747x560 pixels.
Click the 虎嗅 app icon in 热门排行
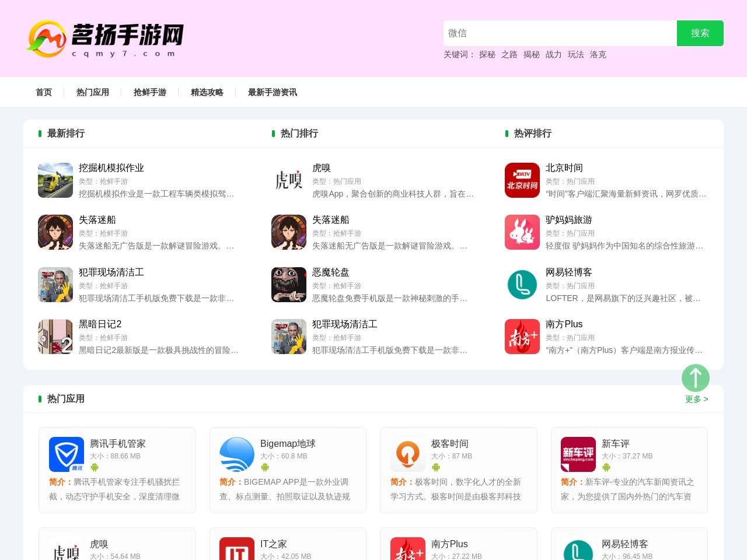pos(288,180)
